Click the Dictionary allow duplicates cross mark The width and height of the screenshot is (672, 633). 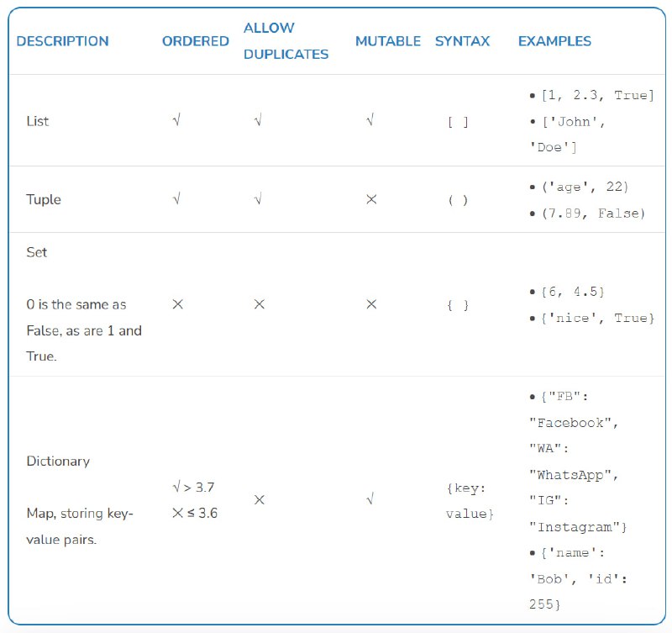pyautogui.click(x=259, y=499)
